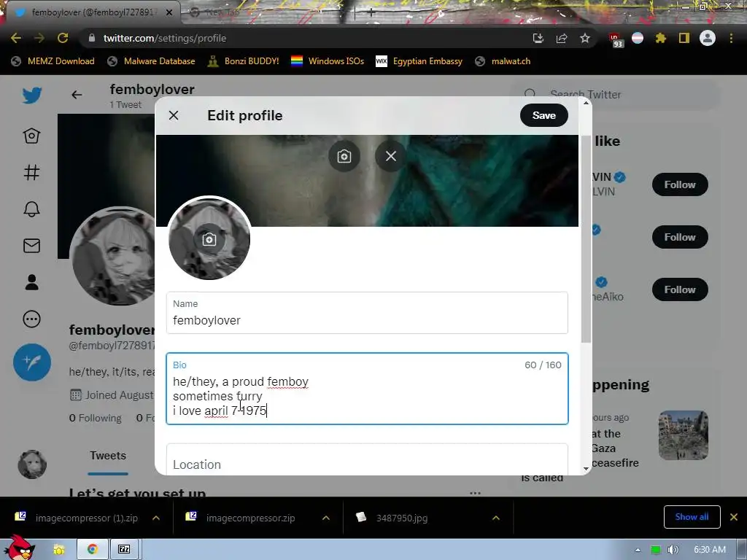Open Chrome from the taskbar
Image resolution: width=747 pixels, height=560 pixels.
93,550
